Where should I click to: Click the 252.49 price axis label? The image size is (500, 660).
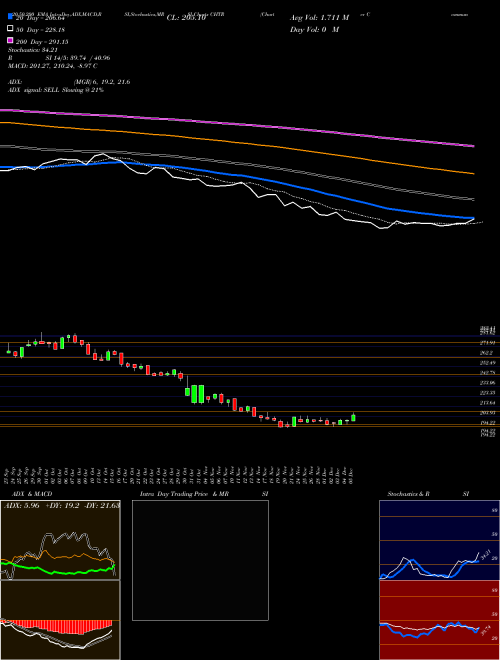488,363
